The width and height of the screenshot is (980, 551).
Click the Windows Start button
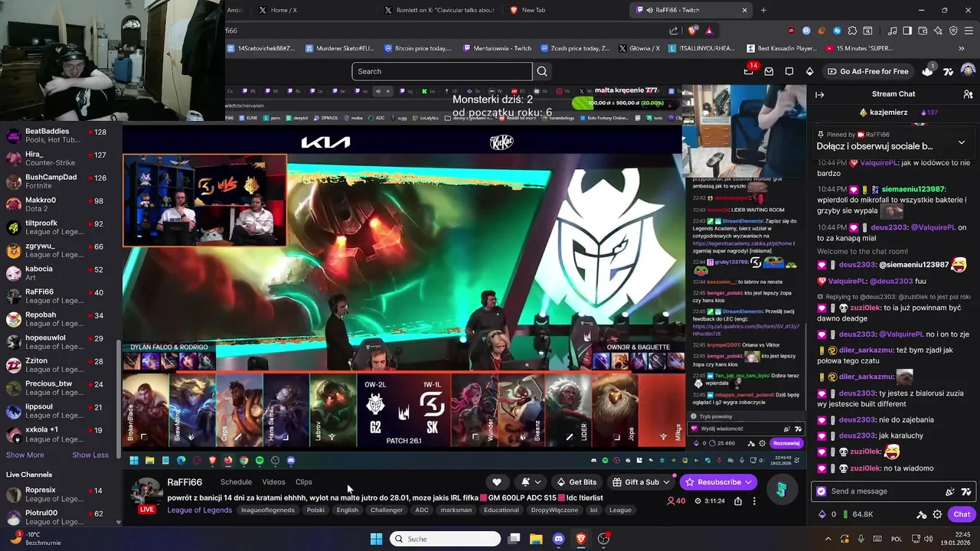376,539
